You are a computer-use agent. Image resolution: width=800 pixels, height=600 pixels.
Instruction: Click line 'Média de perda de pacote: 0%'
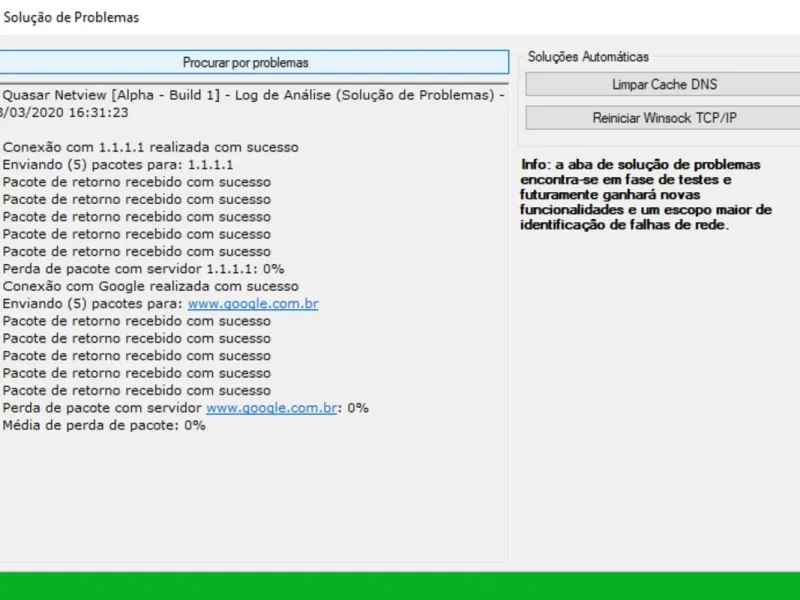point(104,425)
